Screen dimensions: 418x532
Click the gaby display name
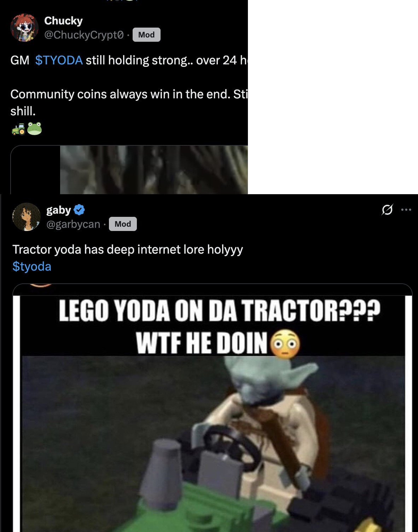[59, 210]
